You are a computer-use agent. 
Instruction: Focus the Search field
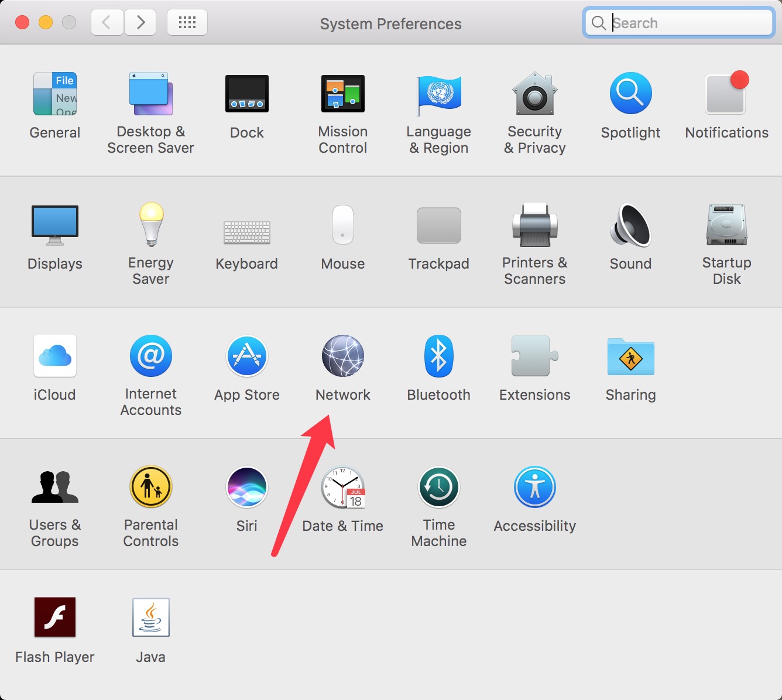click(679, 23)
